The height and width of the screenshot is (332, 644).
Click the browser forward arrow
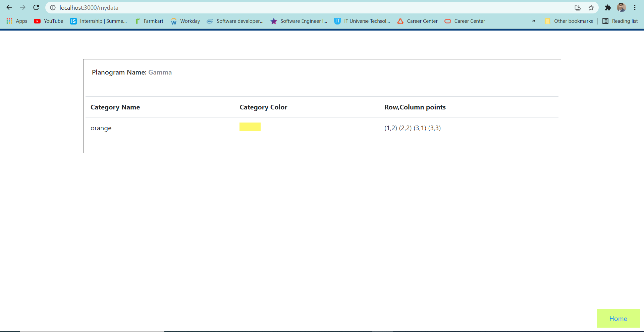(x=22, y=7)
